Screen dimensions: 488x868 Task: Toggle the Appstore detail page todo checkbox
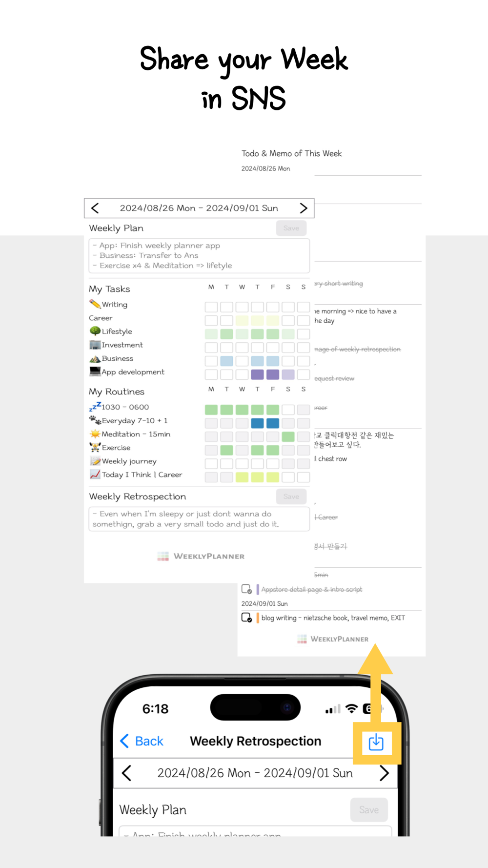click(x=246, y=589)
